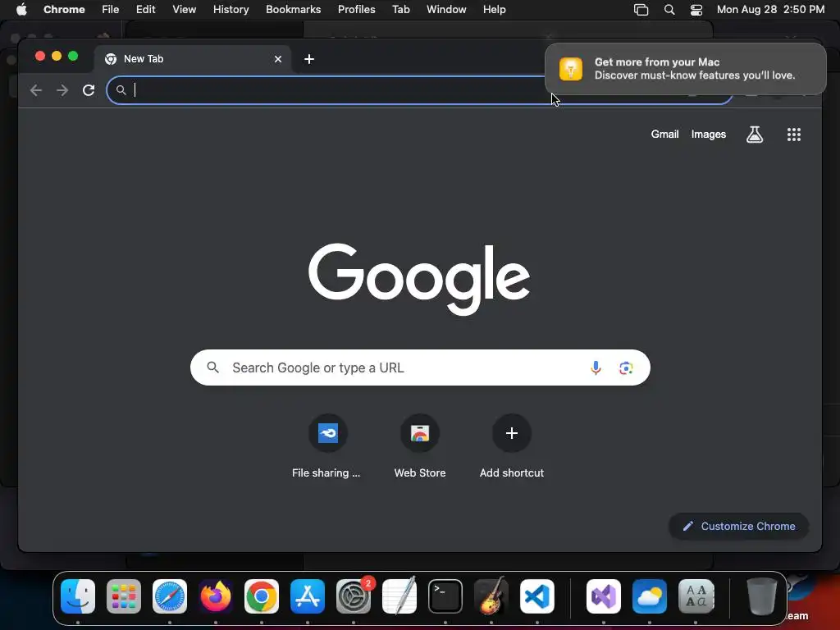
Task: Open the History menu
Action: [x=231, y=9]
